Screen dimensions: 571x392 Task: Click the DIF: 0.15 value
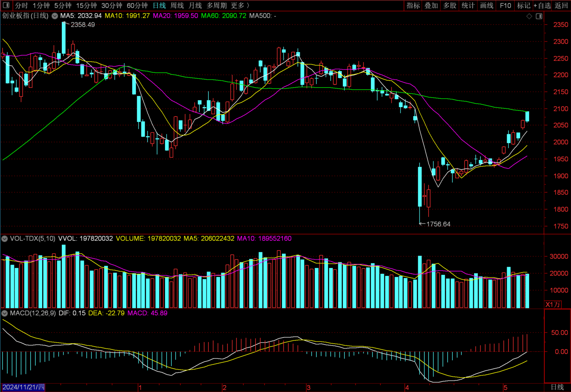tap(72, 313)
